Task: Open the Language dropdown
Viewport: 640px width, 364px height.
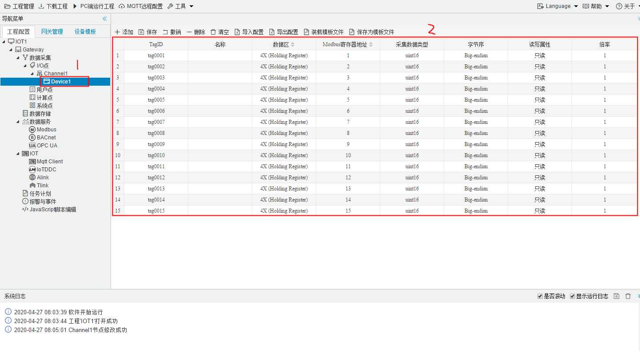Action: pos(557,6)
